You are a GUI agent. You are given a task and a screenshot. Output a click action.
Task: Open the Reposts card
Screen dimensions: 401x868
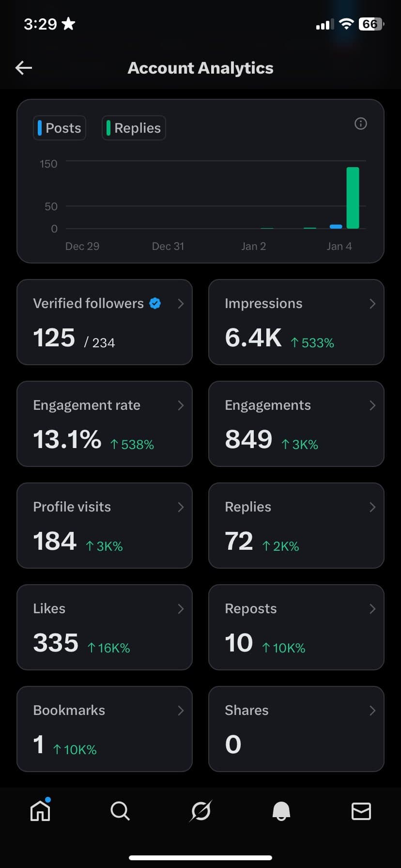(x=296, y=627)
